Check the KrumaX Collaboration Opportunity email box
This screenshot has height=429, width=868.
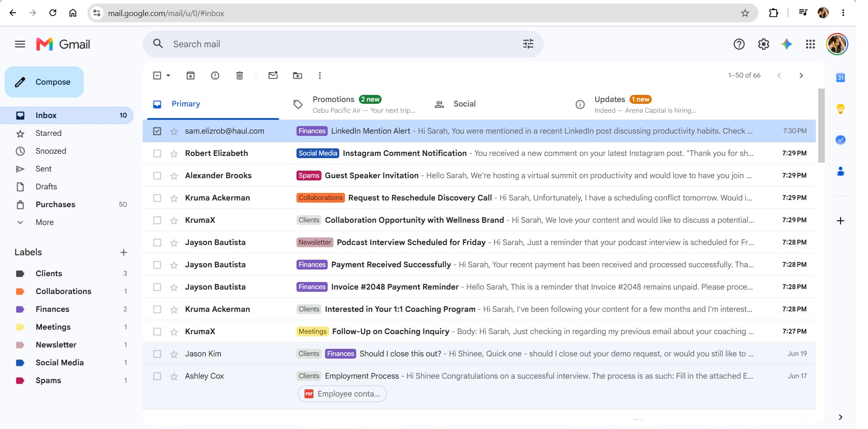pos(157,220)
